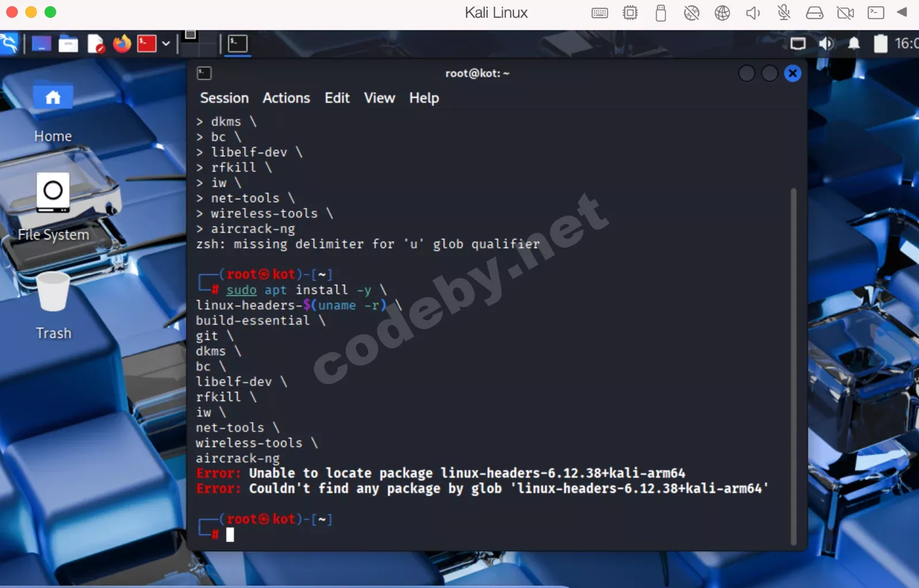Open the Session menu

pos(224,98)
